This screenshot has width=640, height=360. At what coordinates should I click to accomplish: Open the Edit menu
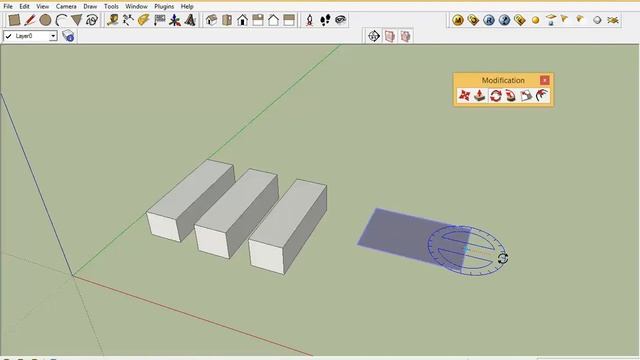(x=24, y=7)
